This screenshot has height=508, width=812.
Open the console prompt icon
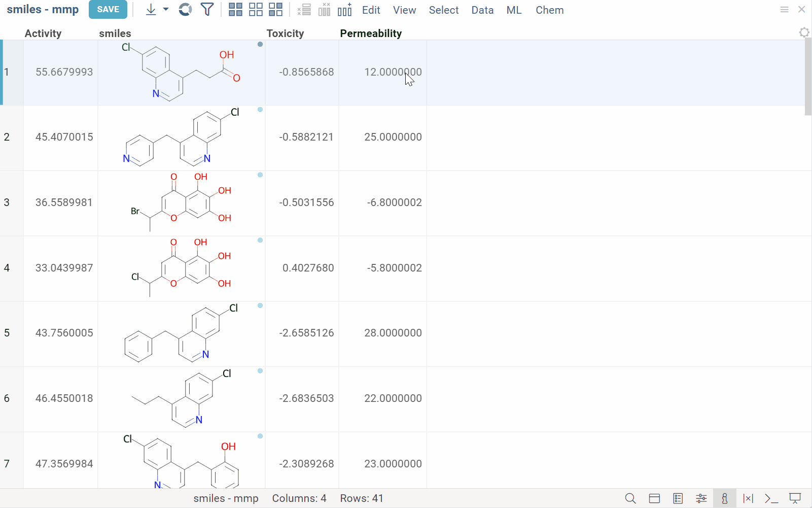point(771,498)
